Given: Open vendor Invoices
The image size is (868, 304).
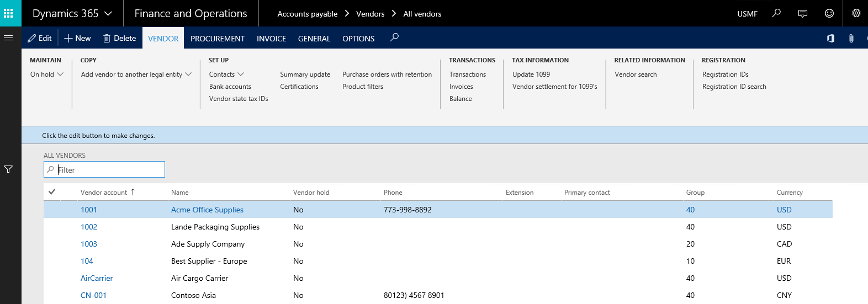Looking at the screenshot, I should pyautogui.click(x=461, y=87).
